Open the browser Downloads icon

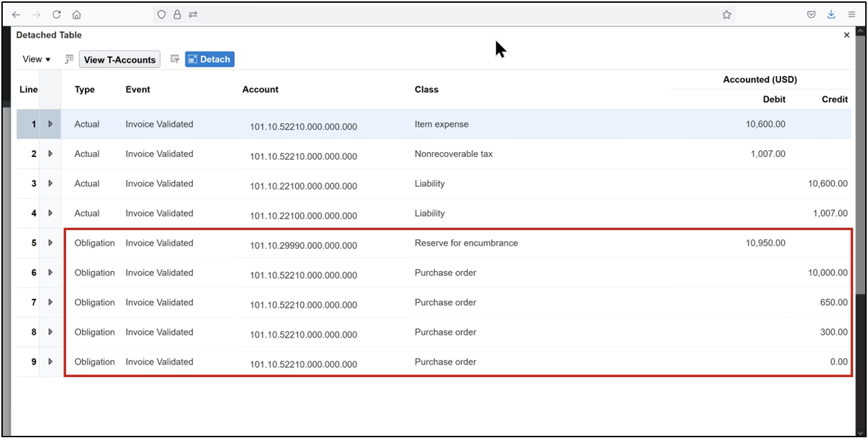pyautogui.click(x=831, y=14)
